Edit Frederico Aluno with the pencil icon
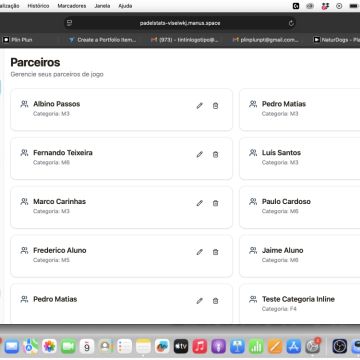 (200, 252)
